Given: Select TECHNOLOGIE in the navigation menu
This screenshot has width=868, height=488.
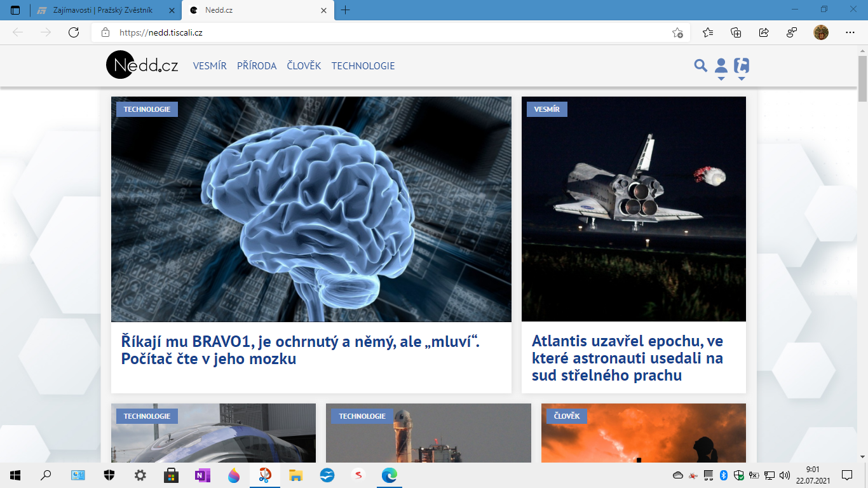Looking at the screenshot, I should point(363,65).
